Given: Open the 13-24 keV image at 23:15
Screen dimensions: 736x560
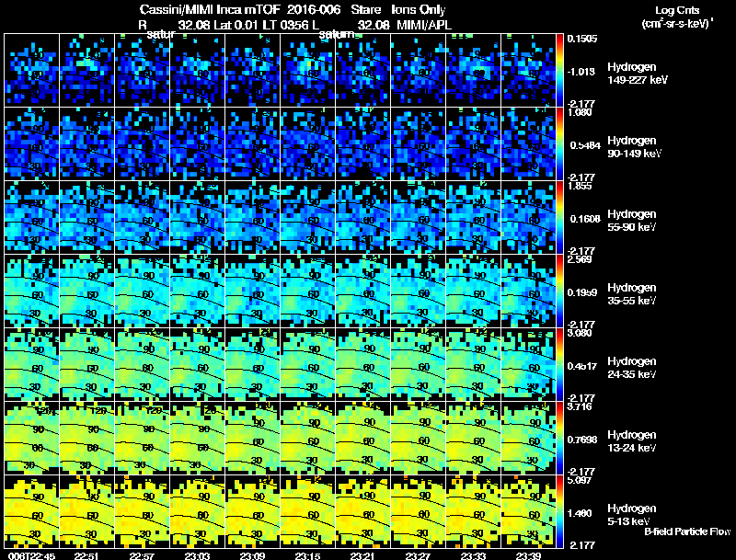Looking at the screenshot, I should [307, 438].
